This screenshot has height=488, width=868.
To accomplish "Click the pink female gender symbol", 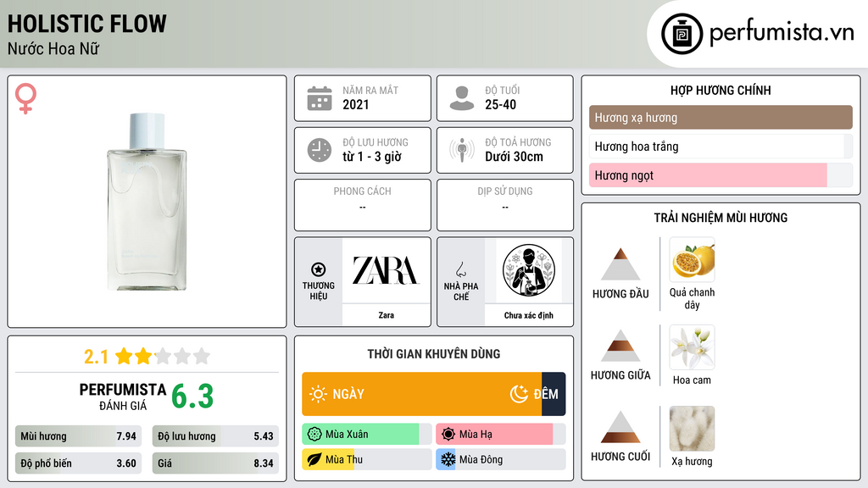I will pos(25,98).
